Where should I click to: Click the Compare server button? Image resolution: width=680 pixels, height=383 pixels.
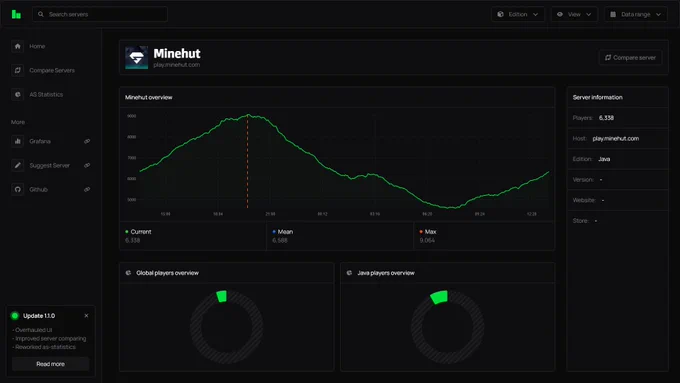click(x=631, y=57)
